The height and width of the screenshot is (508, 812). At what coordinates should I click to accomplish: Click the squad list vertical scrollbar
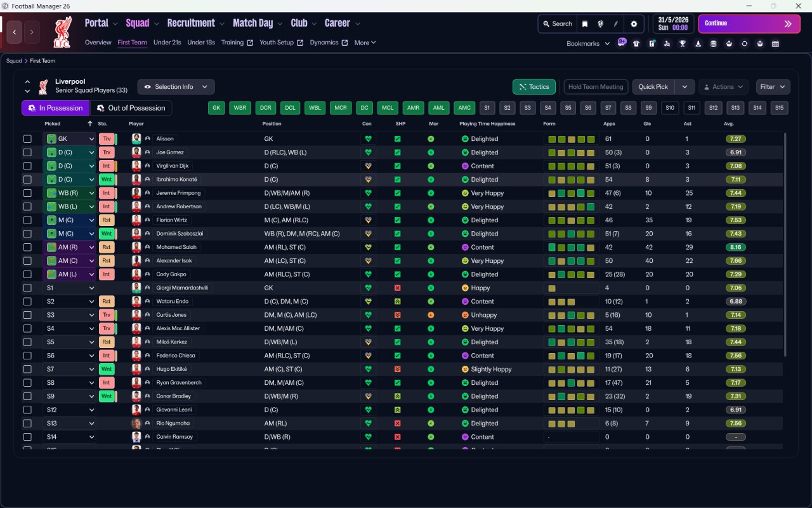[785, 244]
